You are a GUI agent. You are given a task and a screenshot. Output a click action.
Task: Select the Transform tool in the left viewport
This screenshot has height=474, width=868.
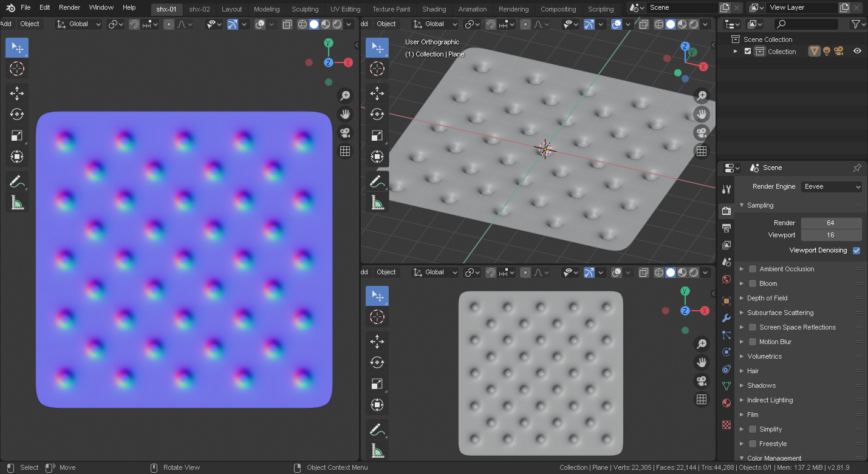(17, 157)
